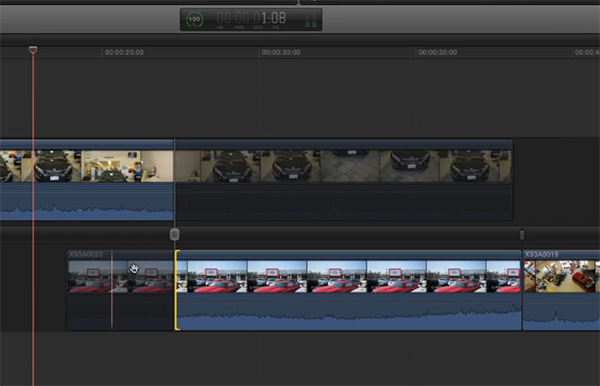Click the audio waveform of the selected red car clip
This screenshot has height=386, width=600.
click(349, 316)
